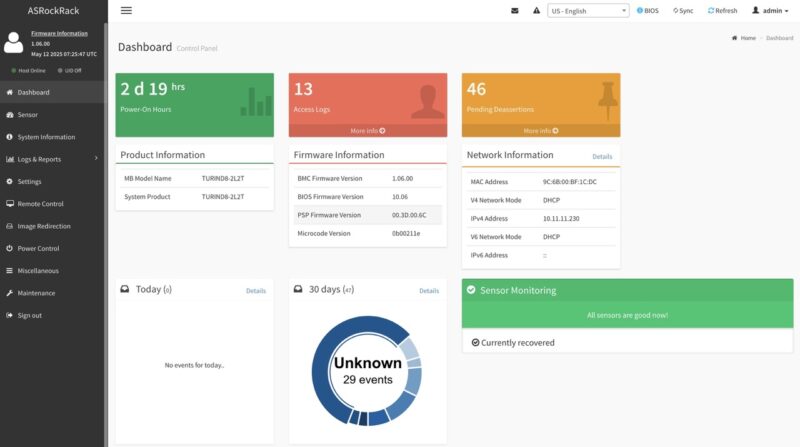This screenshot has width=800, height=447.
Task: Click the Image Redirection disk icon
Action: coord(10,226)
